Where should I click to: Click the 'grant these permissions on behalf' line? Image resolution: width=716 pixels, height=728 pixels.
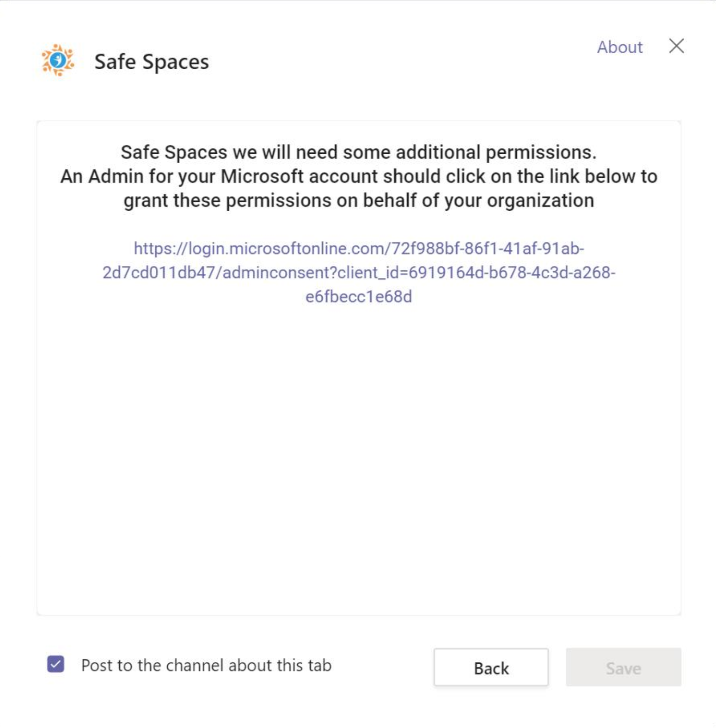[359, 200]
